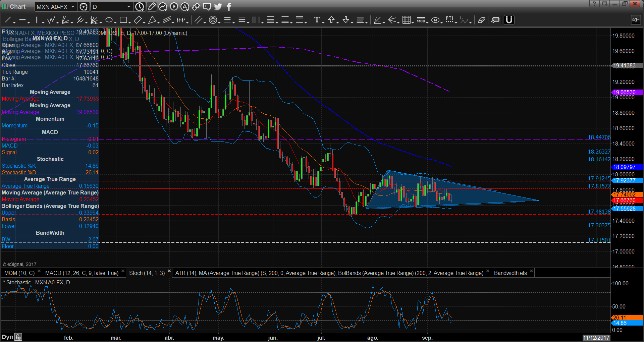The height and width of the screenshot is (342, 644).
Task: Open the D interval dropdown
Action: 129,7
